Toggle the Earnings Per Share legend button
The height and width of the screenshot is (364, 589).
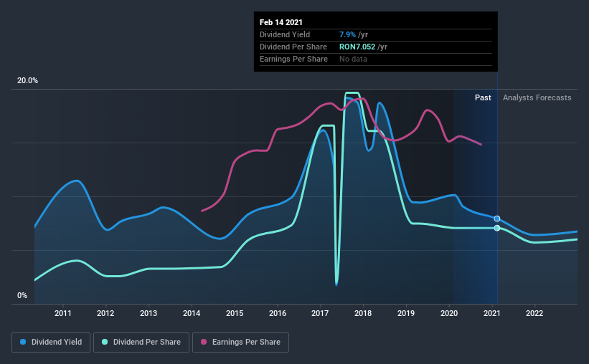pos(240,343)
